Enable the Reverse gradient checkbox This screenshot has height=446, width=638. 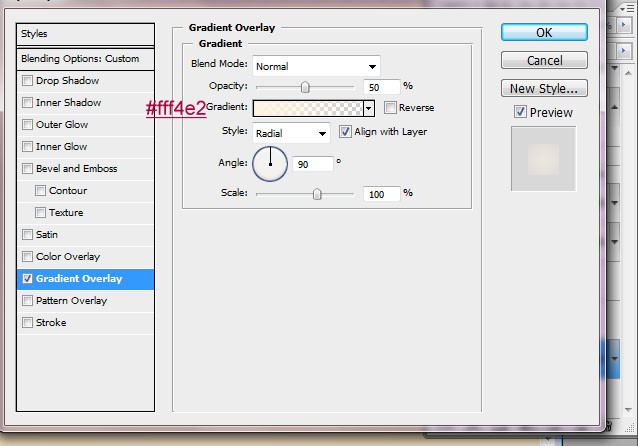coord(390,108)
